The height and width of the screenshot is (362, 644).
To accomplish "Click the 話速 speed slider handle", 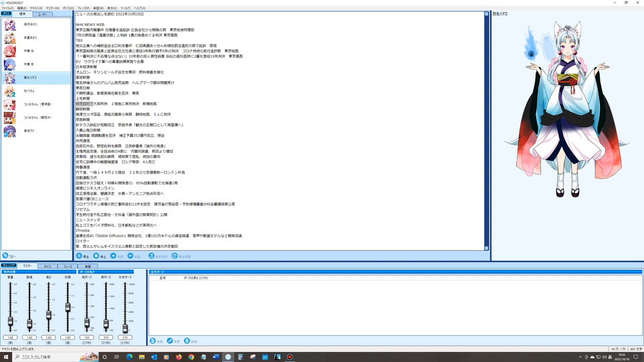I will tap(30, 324).
